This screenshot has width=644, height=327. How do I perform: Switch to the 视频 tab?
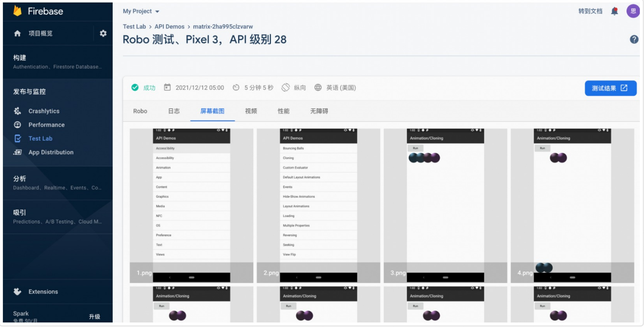(251, 111)
